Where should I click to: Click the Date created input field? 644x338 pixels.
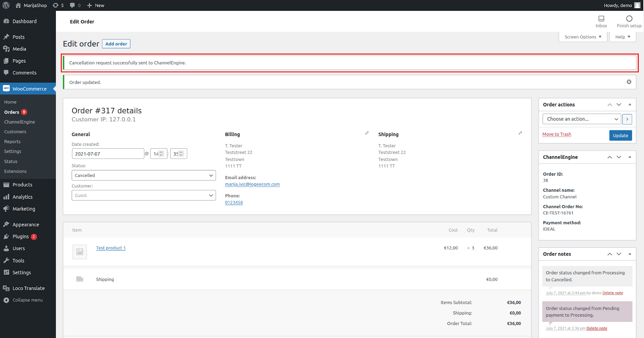click(x=107, y=154)
